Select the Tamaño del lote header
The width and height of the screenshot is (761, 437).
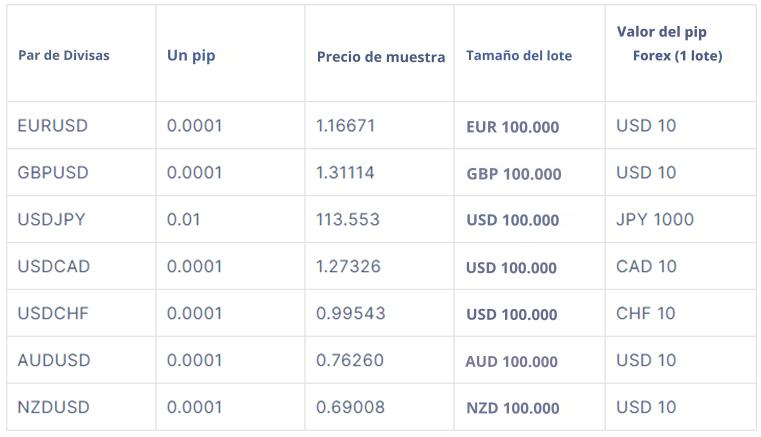tap(519, 56)
